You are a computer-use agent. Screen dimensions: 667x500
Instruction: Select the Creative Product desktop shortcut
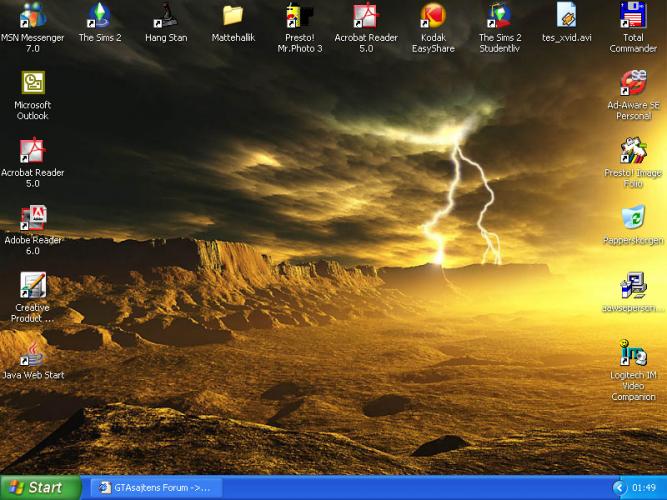click(33, 286)
